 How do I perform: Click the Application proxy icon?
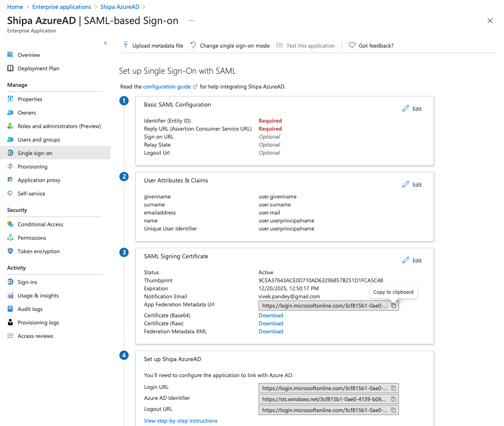click(10, 180)
